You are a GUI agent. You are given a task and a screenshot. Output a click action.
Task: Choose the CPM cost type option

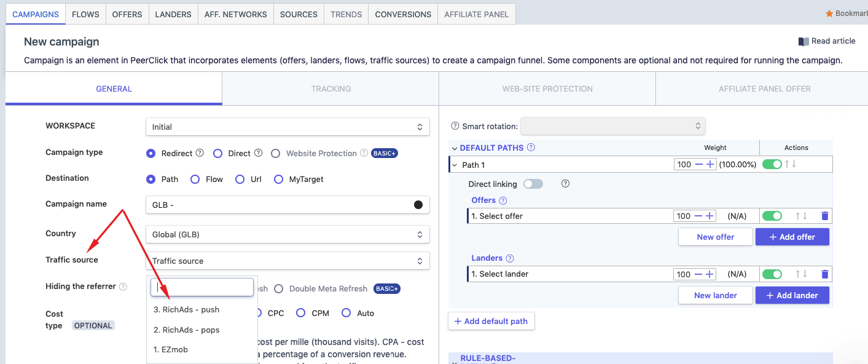(301, 313)
